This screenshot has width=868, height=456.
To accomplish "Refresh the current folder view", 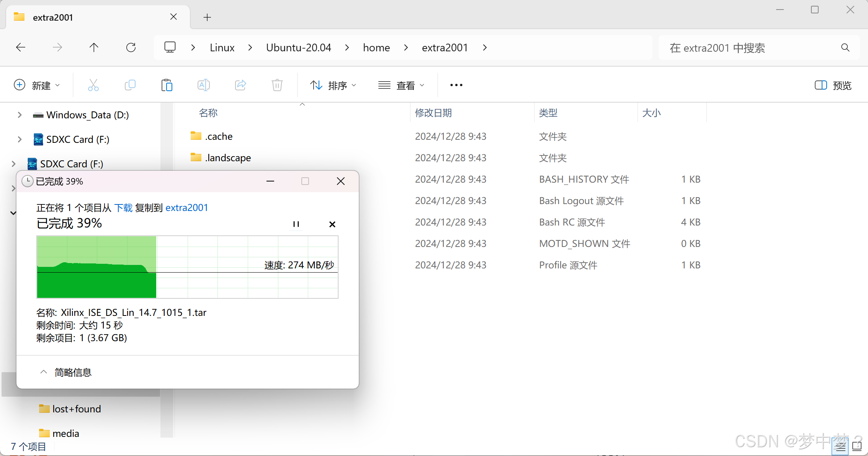I will (x=131, y=47).
